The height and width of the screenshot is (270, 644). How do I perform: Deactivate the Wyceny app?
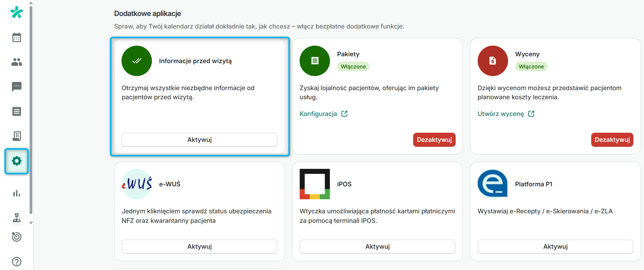(x=612, y=140)
